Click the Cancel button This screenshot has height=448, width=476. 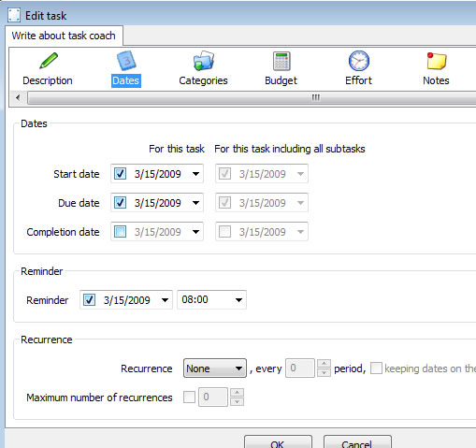pos(357,442)
